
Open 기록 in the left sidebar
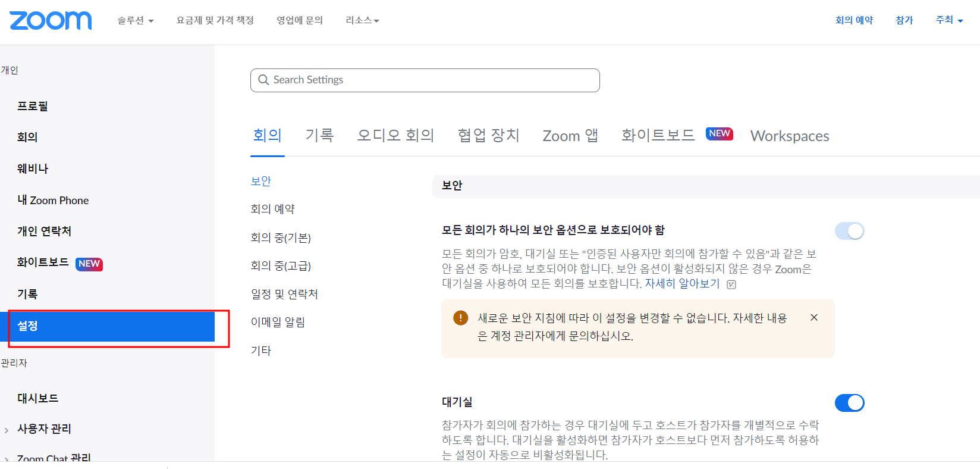tap(27, 294)
